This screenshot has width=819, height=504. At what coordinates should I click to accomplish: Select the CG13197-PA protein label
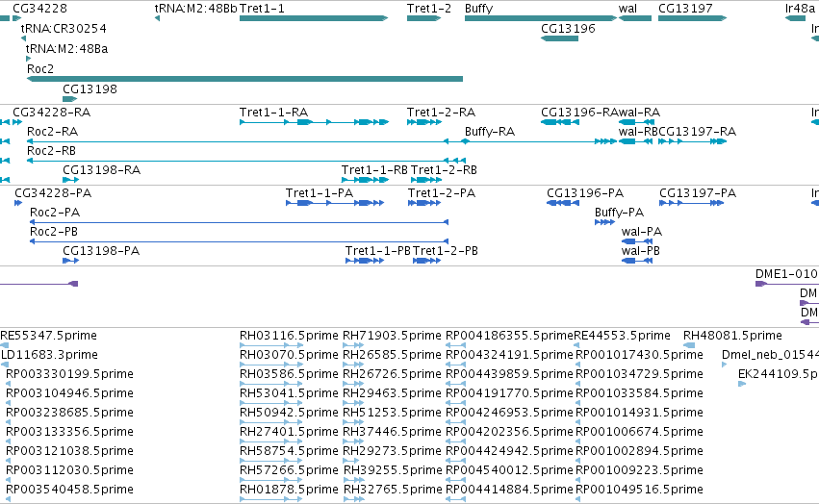pyautogui.click(x=698, y=193)
